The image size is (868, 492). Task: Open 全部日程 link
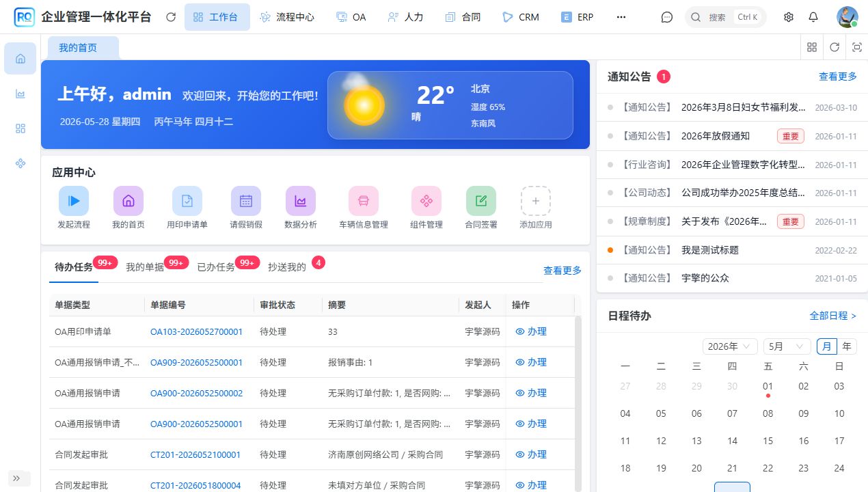click(833, 316)
